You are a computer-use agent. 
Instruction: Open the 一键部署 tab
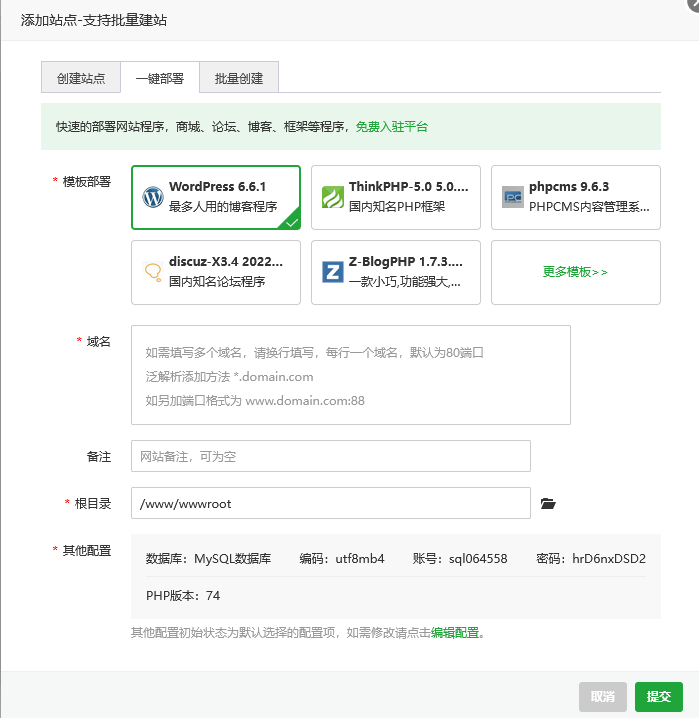click(160, 78)
